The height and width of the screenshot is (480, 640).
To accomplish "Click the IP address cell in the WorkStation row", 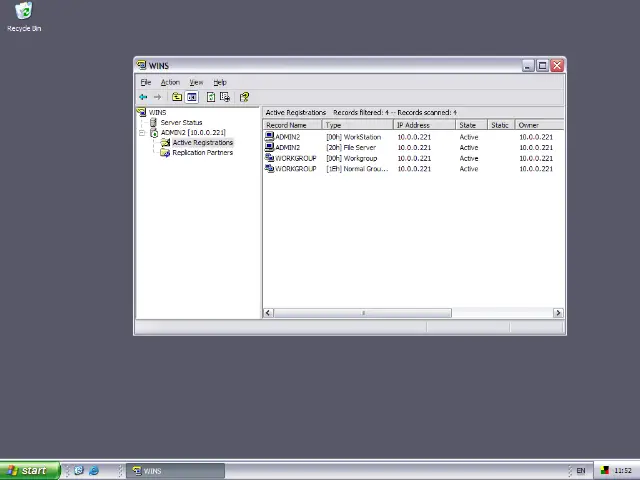I will coord(414,137).
